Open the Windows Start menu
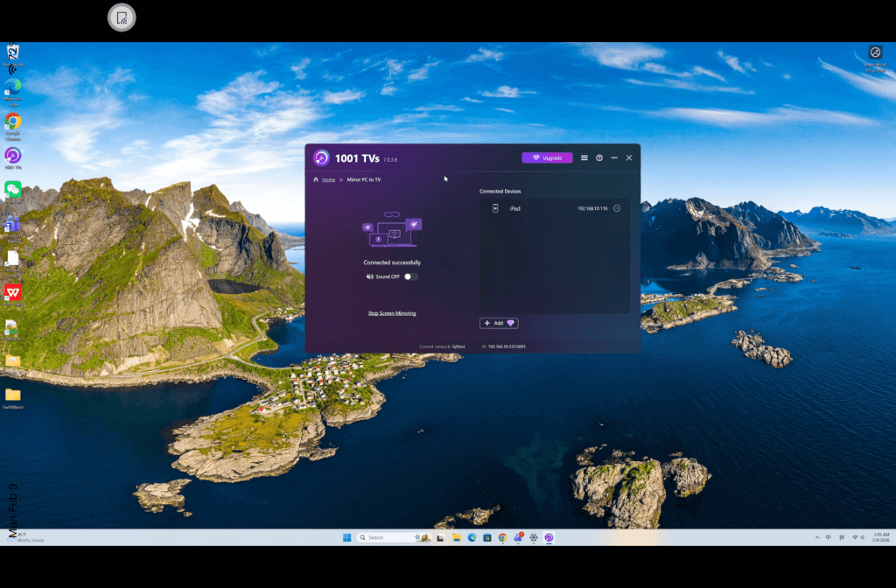The width and height of the screenshot is (896, 588). [346, 537]
